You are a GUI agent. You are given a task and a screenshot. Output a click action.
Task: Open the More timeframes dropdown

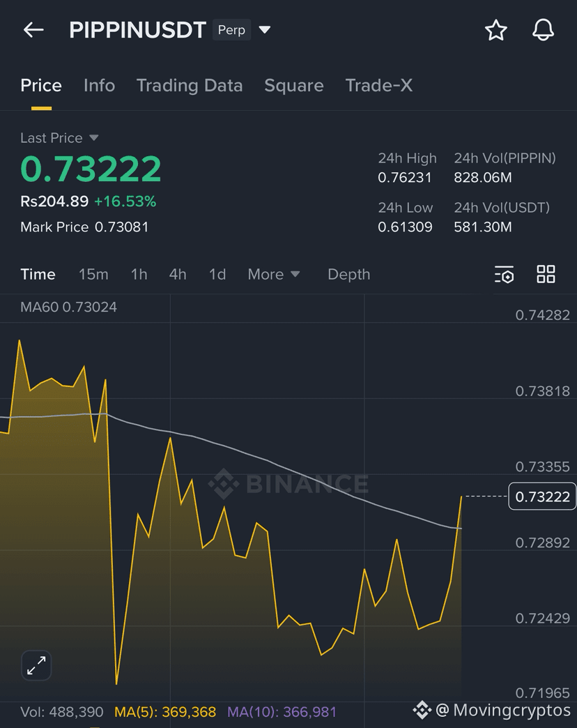tap(274, 274)
